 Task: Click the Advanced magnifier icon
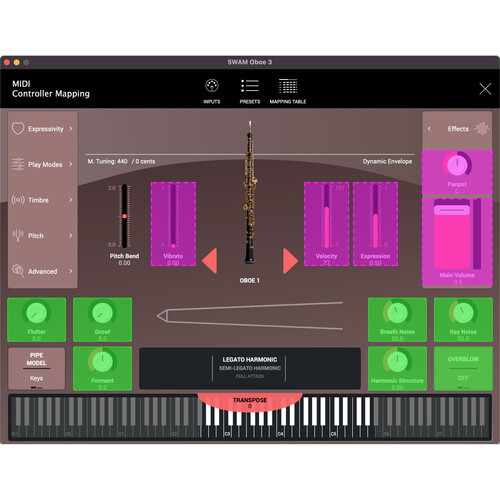pos(18,271)
